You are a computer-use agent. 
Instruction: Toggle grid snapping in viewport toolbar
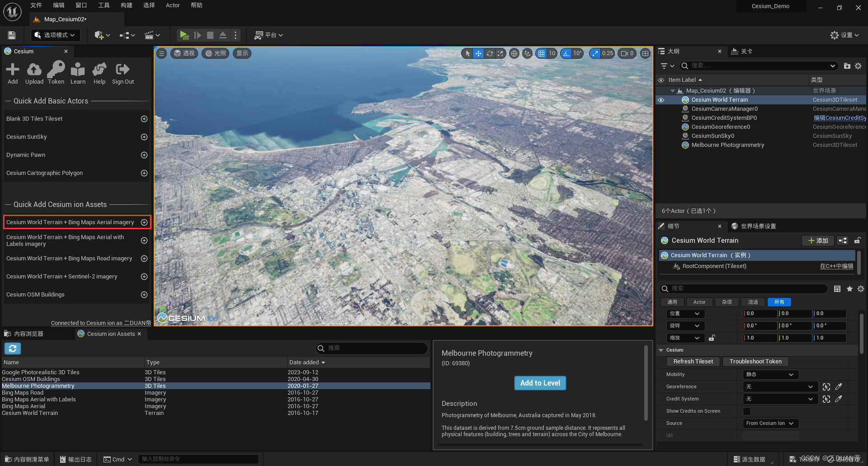[x=541, y=53]
